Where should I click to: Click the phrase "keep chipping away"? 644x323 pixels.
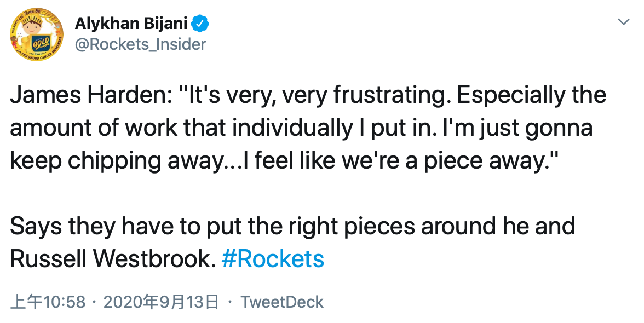121,161
